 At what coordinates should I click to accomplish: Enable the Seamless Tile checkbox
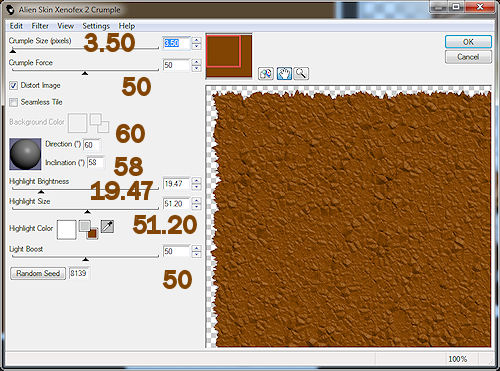(13, 102)
